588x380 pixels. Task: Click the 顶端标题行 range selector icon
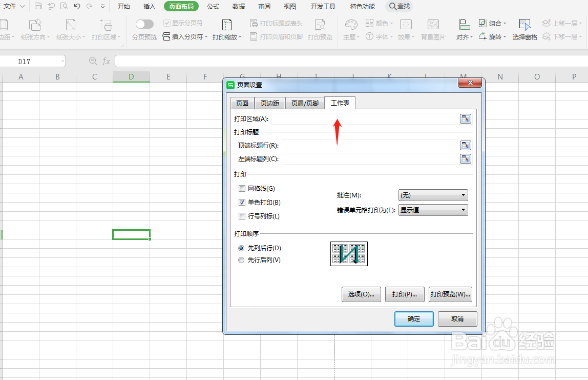coord(465,145)
